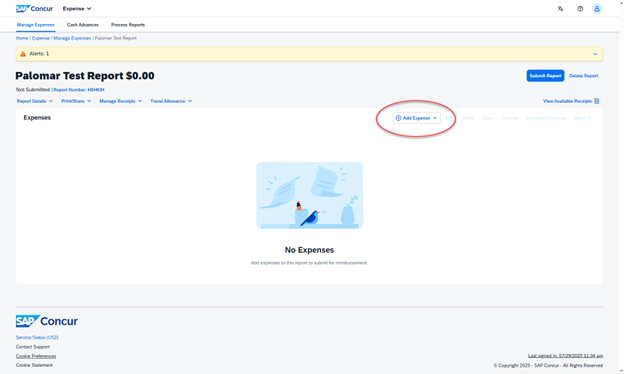Click the Palomar Test Report $0.00 heading
Viewport: 624px width, 374px height.
click(x=85, y=76)
